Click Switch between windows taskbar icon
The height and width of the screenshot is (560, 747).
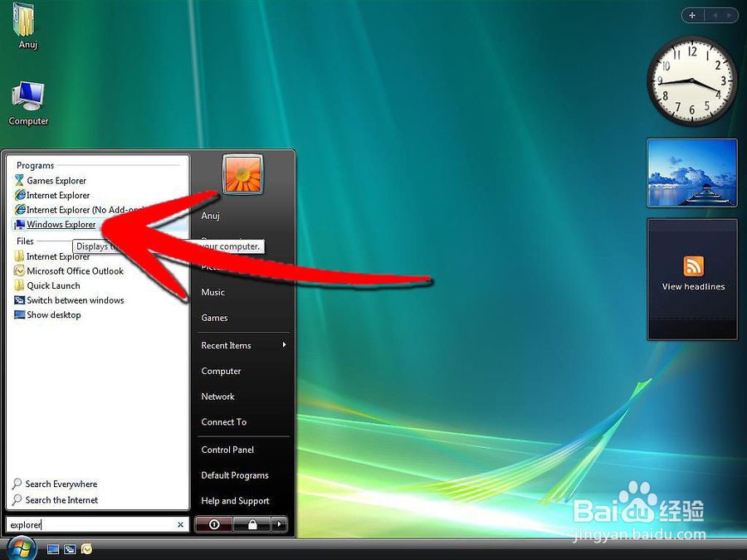pos(70,549)
